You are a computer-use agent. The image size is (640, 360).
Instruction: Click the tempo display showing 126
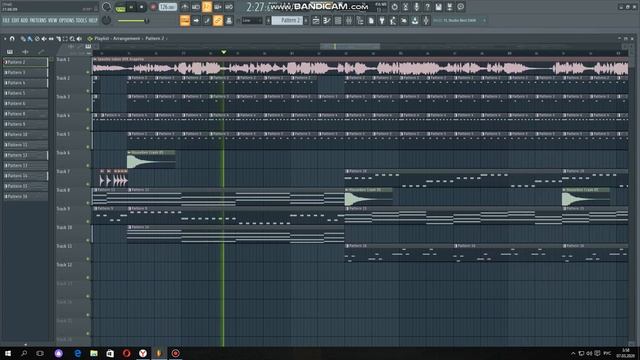point(168,7)
